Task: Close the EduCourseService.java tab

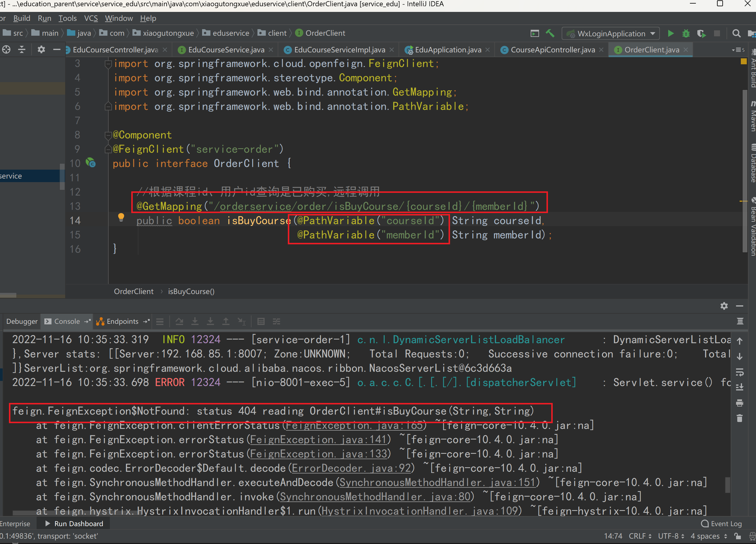Action: click(271, 50)
